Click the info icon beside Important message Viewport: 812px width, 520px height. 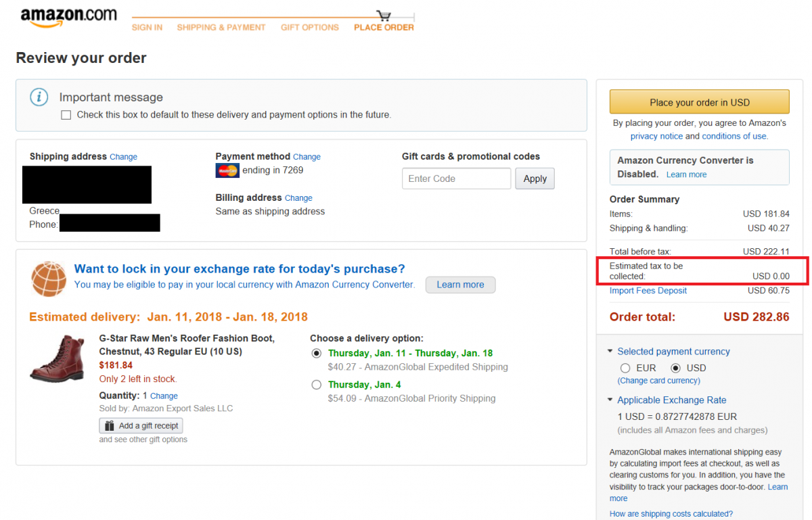tap(39, 97)
